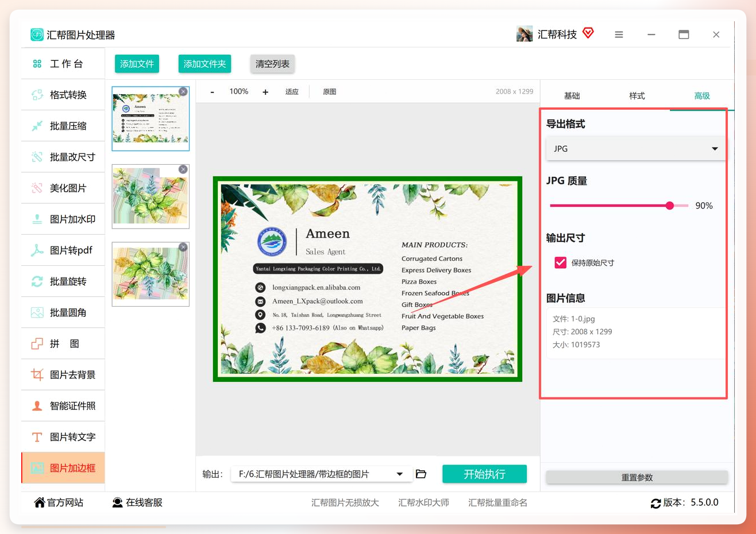The width and height of the screenshot is (756, 534).
Task: Click the JPG 质量 slider track
Action: pos(619,206)
